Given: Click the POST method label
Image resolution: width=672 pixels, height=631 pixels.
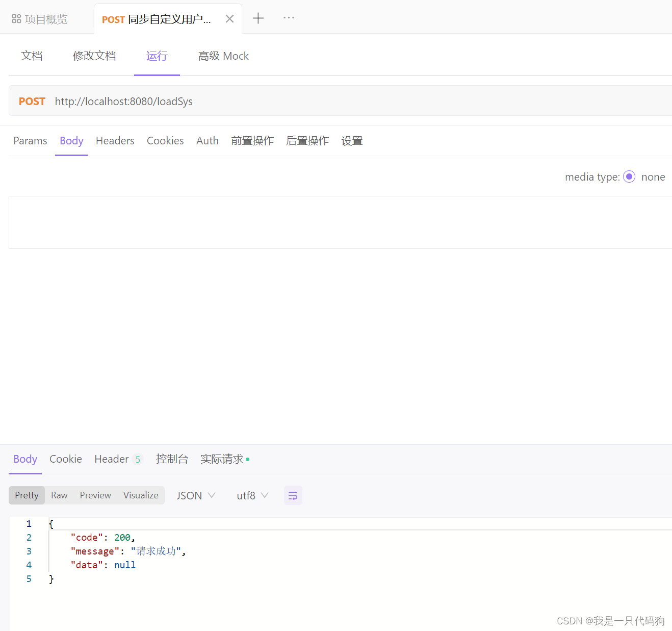Looking at the screenshot, I should click(x=31, y=101).
